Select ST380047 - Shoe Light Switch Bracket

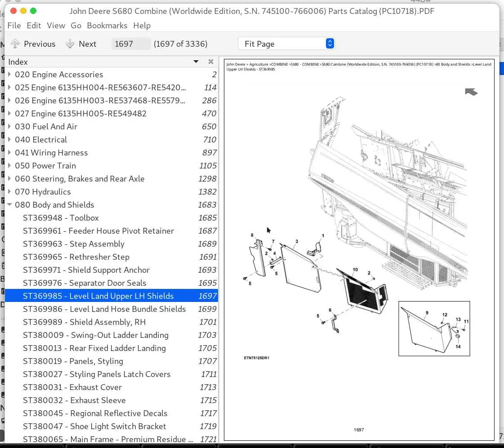[x=111, y=426]
